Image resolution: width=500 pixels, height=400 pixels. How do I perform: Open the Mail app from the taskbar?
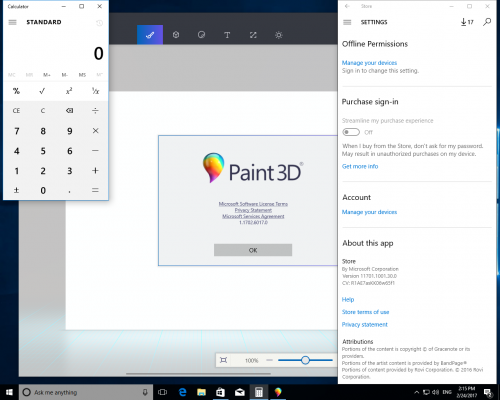point(240,392)
